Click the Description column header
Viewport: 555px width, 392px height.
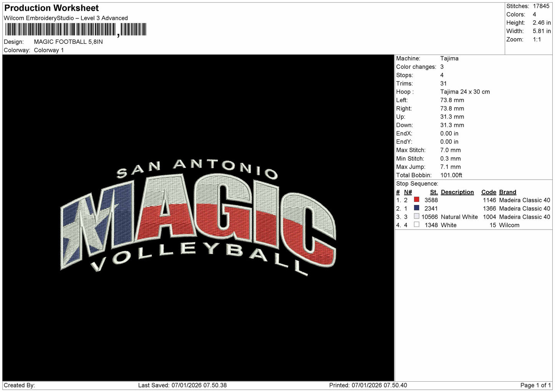pos(457,192)
